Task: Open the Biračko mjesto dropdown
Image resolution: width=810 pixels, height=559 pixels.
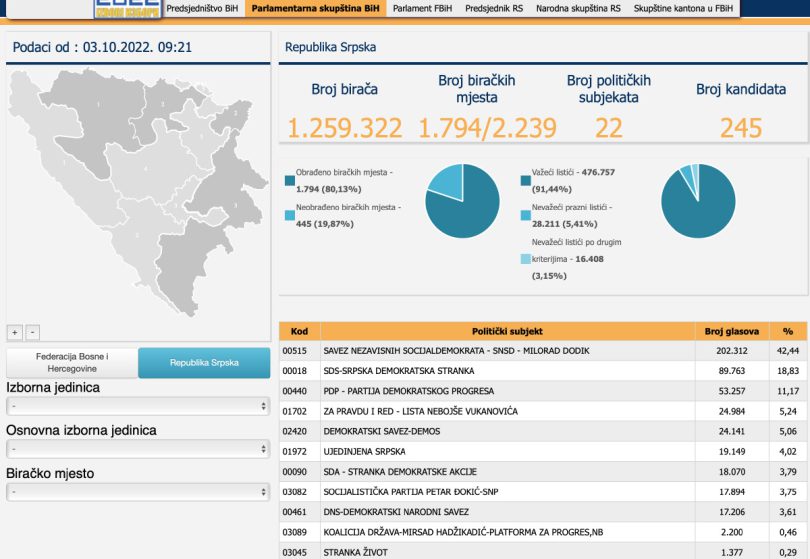Action: click(138, 492)
